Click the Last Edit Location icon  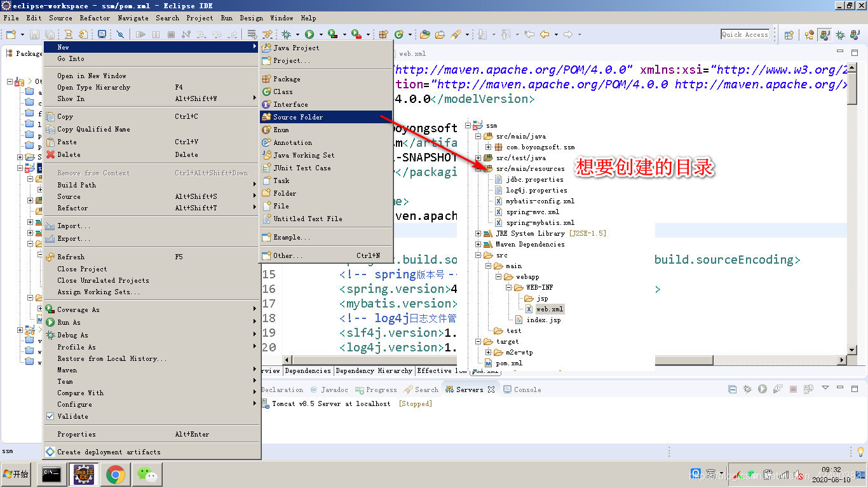click(529, 34)
